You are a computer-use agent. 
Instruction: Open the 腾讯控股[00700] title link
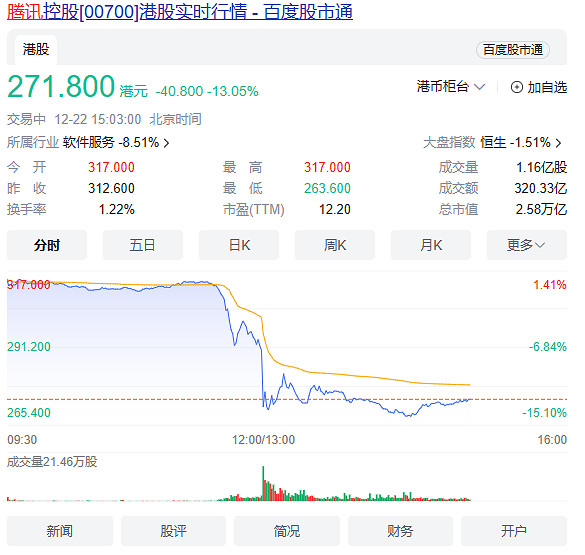click(x=180, y=11)
